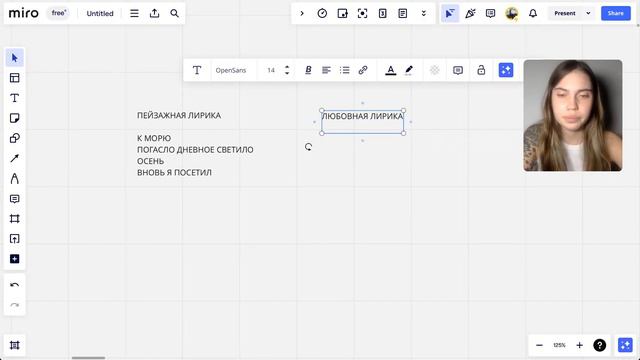This screenshot has height=360, width=640.
Task: Search the board
Action: [x=174, y=13]
